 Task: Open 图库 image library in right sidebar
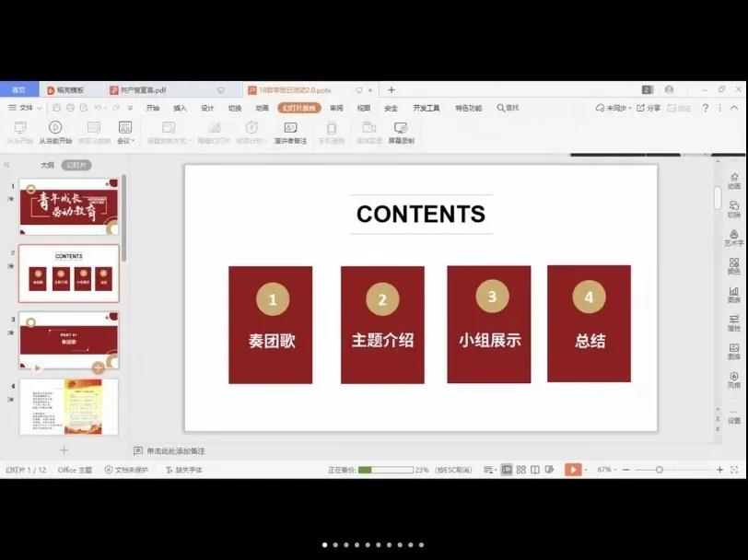[733, 352]
